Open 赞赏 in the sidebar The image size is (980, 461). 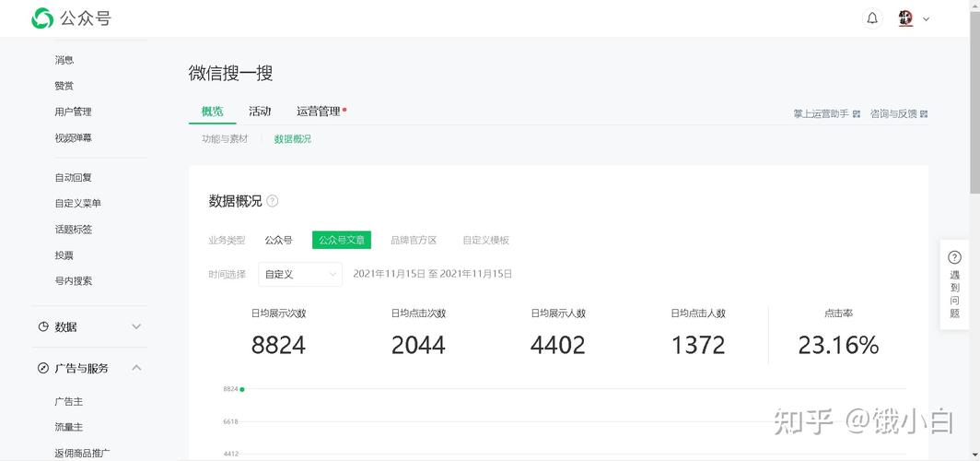[64, 86]
